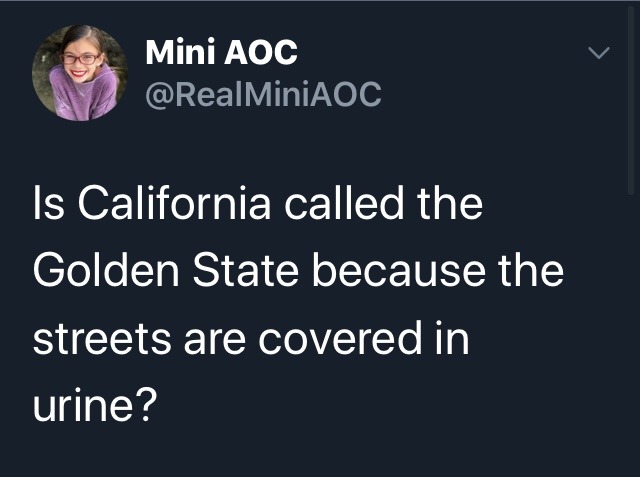This screenshot has height=477, width=640.
Task: Expand the down-arrow caret beside the header
Action: coord(599,53)
